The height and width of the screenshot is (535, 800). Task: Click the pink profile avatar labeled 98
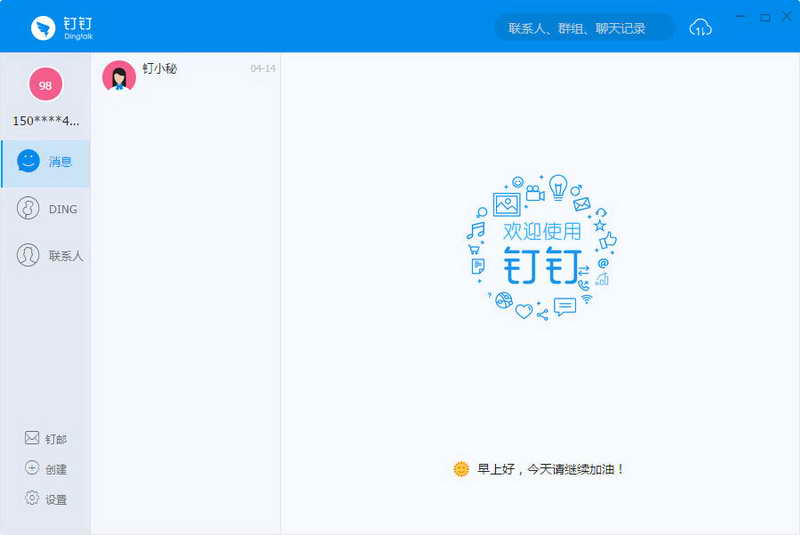pos(45,84)
